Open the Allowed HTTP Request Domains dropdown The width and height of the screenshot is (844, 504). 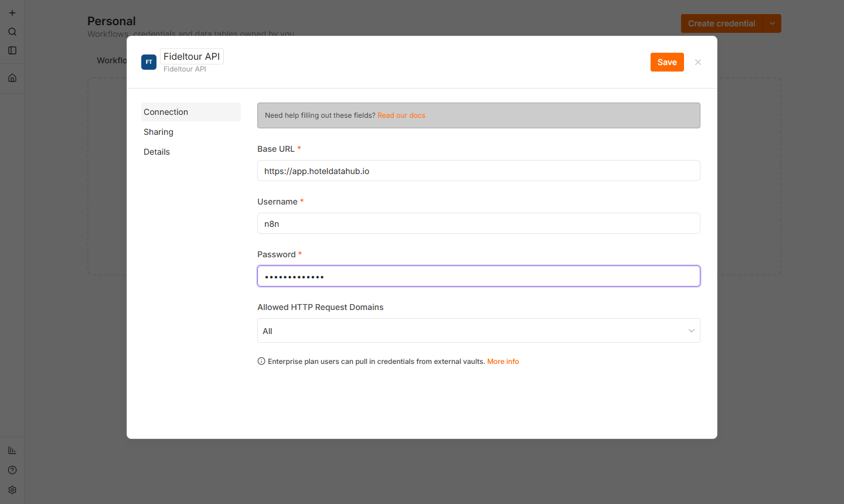[478, 331]
